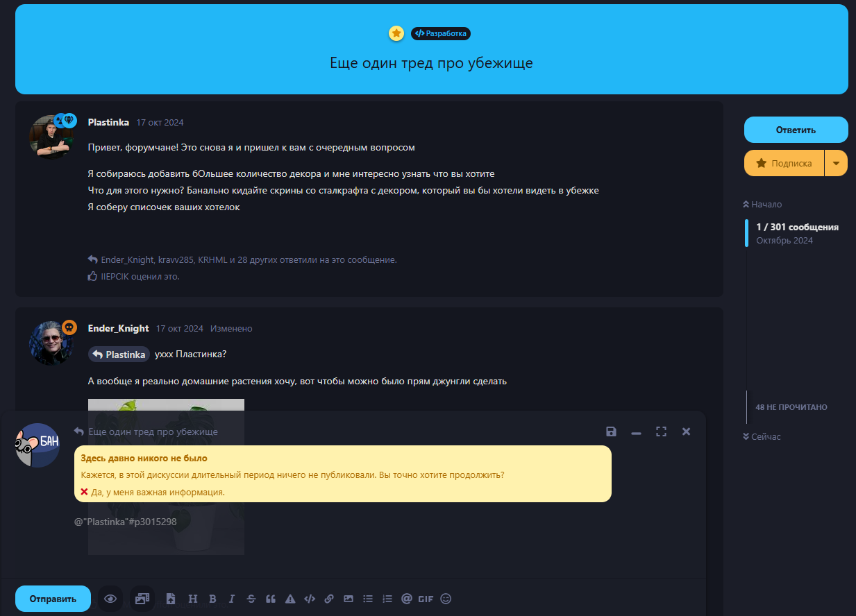Insert an image

(349, 599)
